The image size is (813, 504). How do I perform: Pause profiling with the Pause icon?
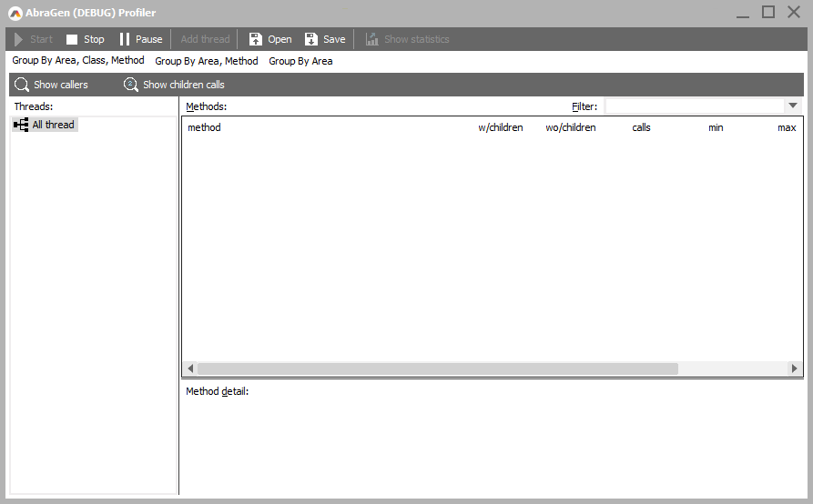click(125, 39)
